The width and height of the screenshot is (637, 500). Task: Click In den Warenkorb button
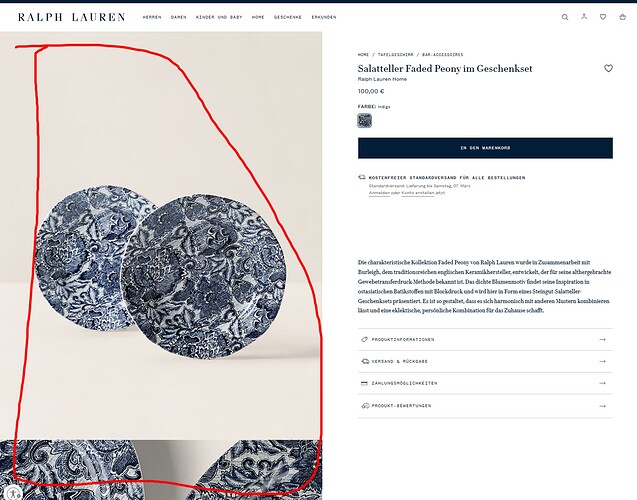pos(485,148)
